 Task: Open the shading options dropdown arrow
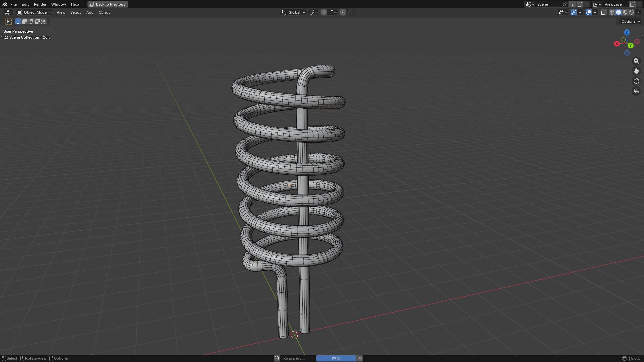(x=638, y=12)
